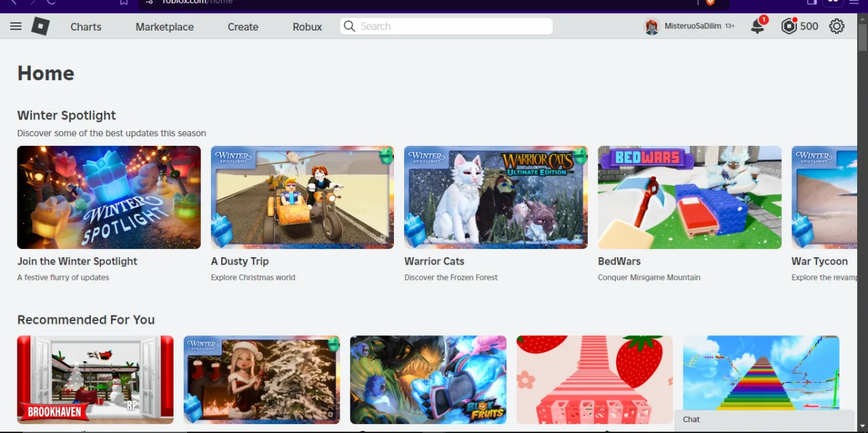
Task: Open the Brookhaven RP thumbnail
Action: click(95, 380)
